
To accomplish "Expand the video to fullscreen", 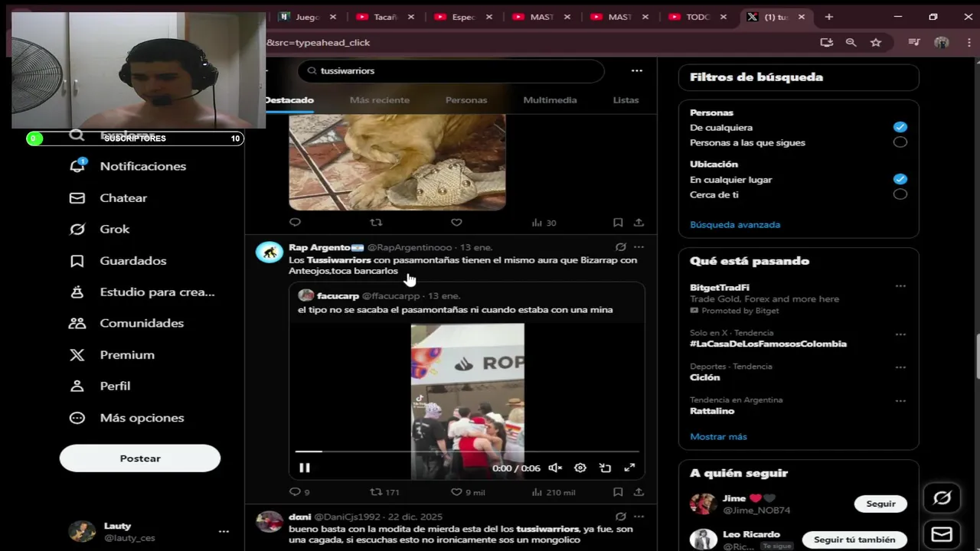I will (x=629, y=468).
